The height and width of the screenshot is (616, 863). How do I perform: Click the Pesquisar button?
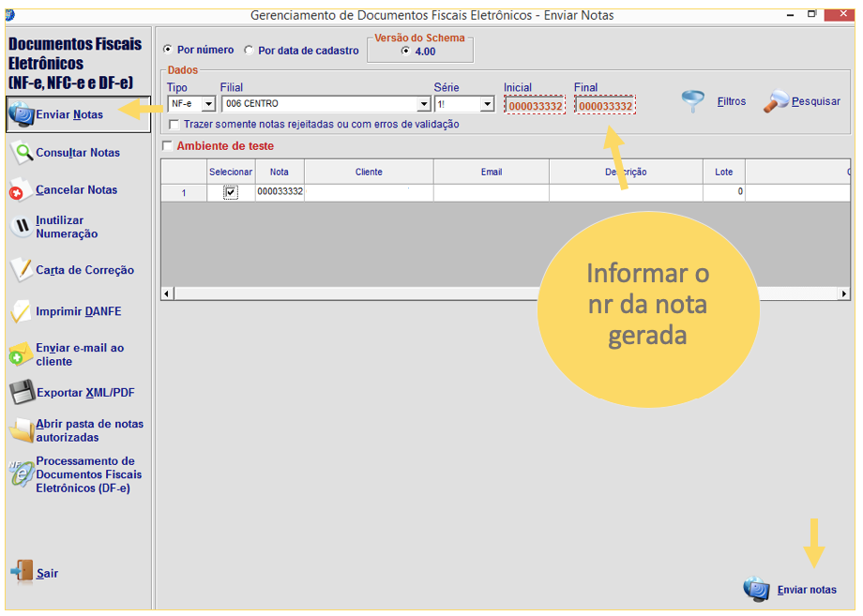click(804, 102)
